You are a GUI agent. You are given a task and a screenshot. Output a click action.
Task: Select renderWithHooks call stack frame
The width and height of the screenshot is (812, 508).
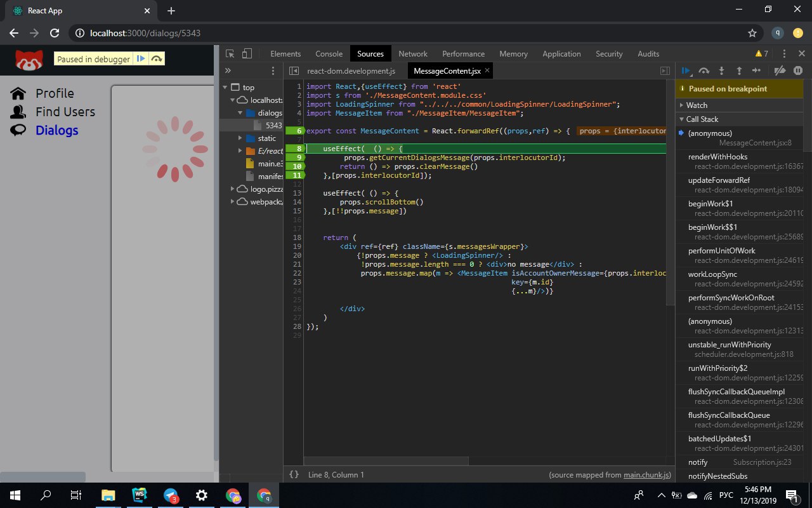coord(717,157)
